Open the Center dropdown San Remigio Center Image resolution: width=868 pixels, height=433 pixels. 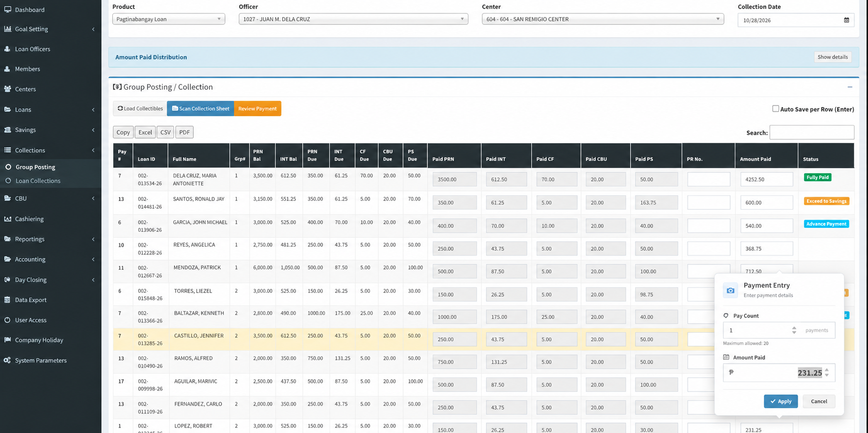tap(603, 19)
